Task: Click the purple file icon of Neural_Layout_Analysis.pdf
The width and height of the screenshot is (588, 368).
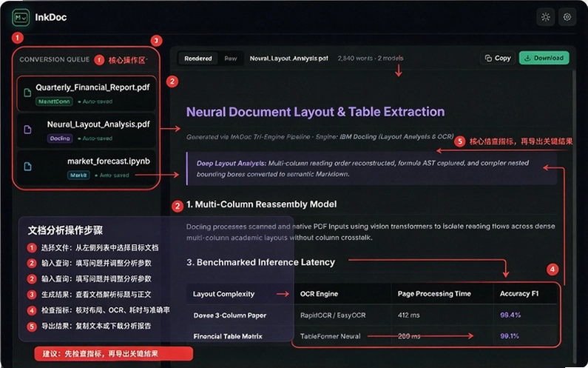Action: [27, 130]
